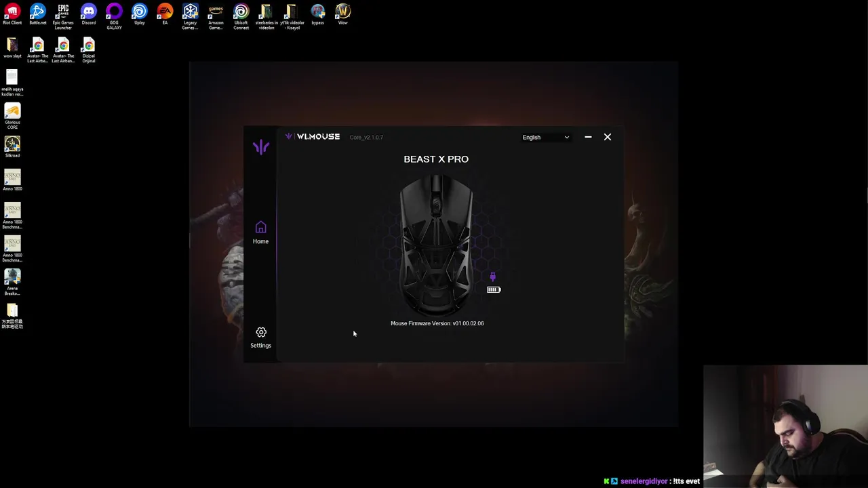Select the Battle.net desktop shortcut
The height and width of the screenshot is (488, 868).
point(38,15)
